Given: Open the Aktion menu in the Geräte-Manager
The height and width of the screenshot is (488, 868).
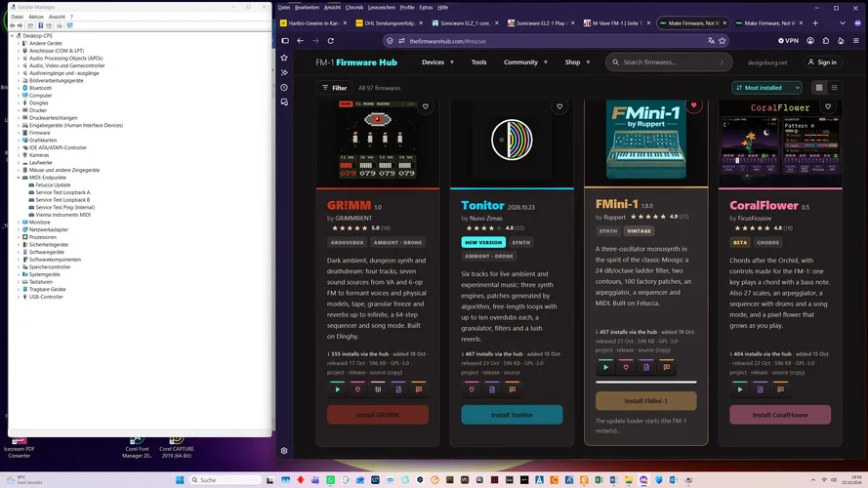Looking at the screenshot, I should 36,17.
